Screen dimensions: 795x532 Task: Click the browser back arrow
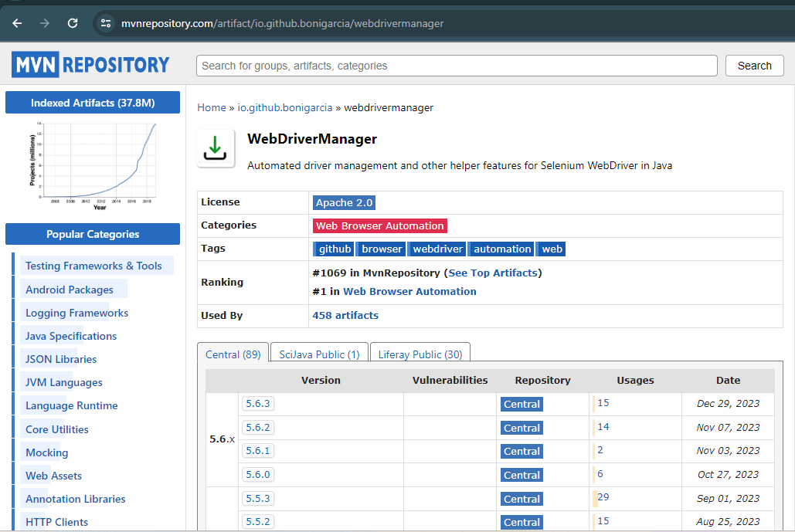[17, 23]
